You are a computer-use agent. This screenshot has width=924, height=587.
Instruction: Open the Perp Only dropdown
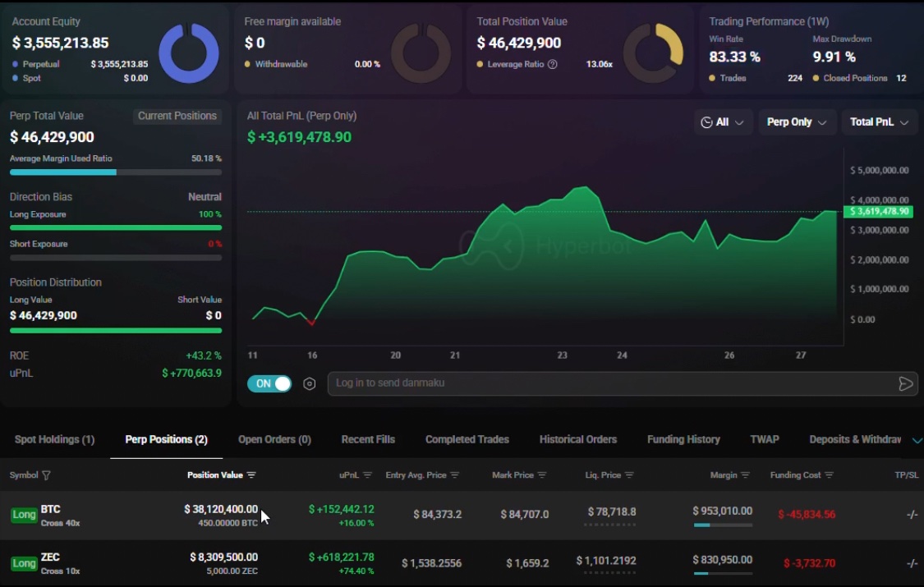pyautogui.click(x=797, y=122)
